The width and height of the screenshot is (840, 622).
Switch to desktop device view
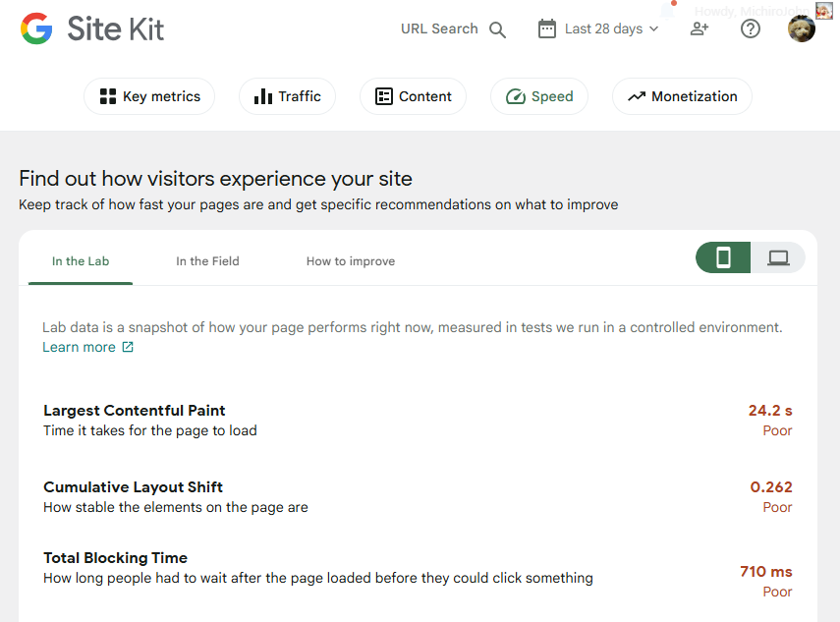[x=778, y=257]
